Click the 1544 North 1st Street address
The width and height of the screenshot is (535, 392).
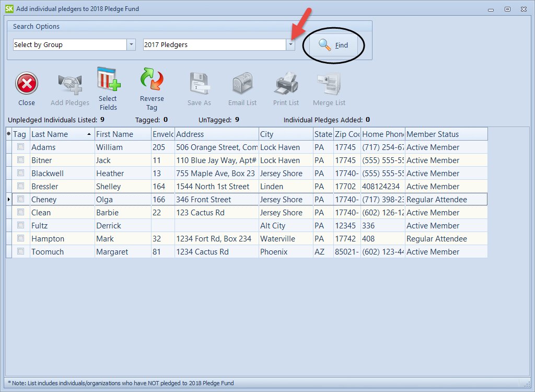pos(217,187)
